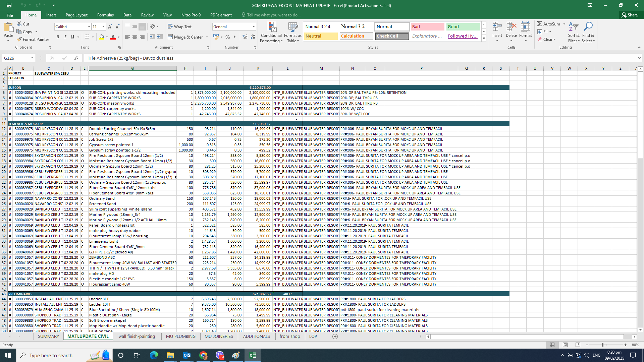Image resolution: width=644 pixels, height=362 pixels.
Task: Toggle Bold formatting
Action: [58, 37]
